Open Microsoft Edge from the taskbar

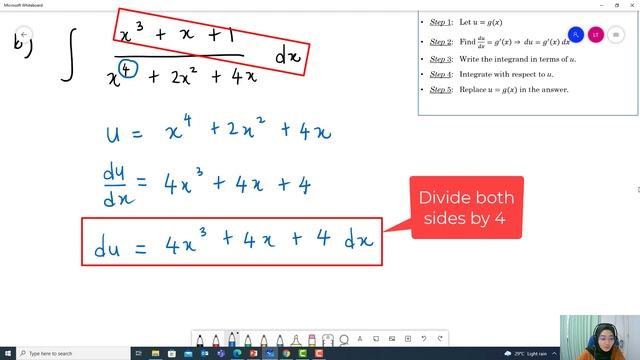(x=237, y=353)
